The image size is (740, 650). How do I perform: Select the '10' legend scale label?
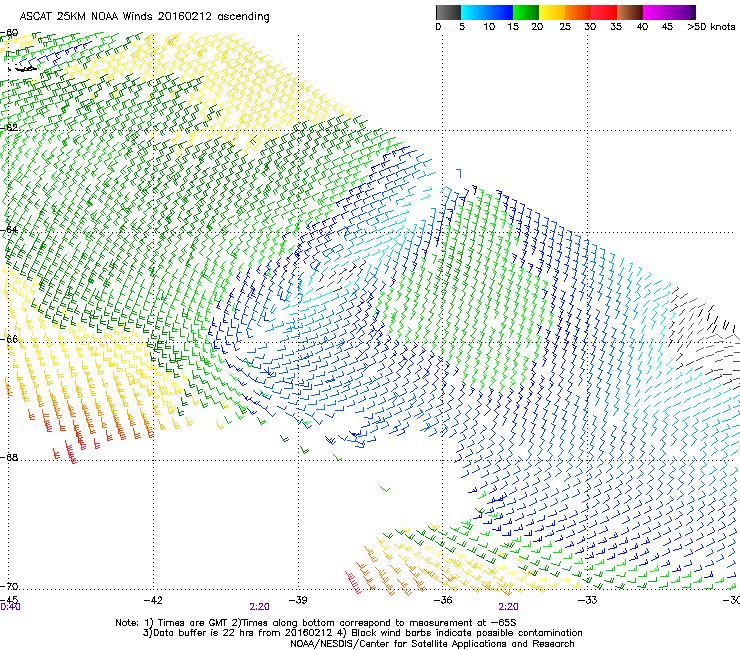pyautogui.click(x=489, y=26)
